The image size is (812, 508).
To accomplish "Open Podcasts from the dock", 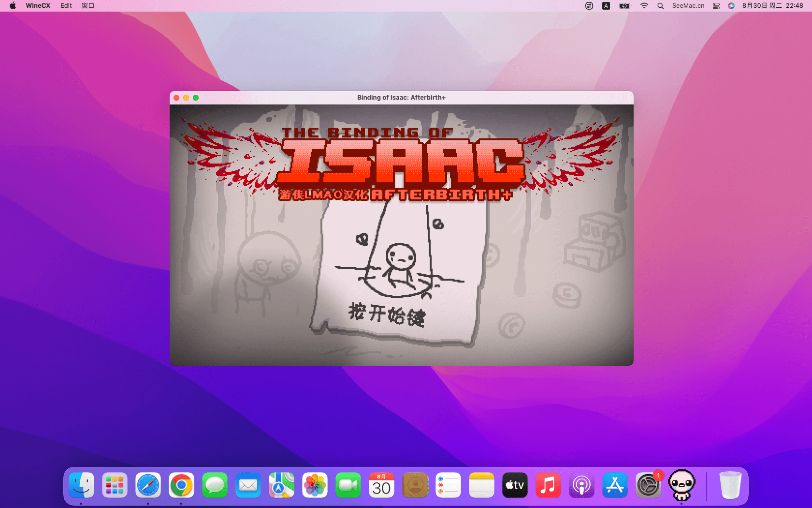I will pos(581,485).
